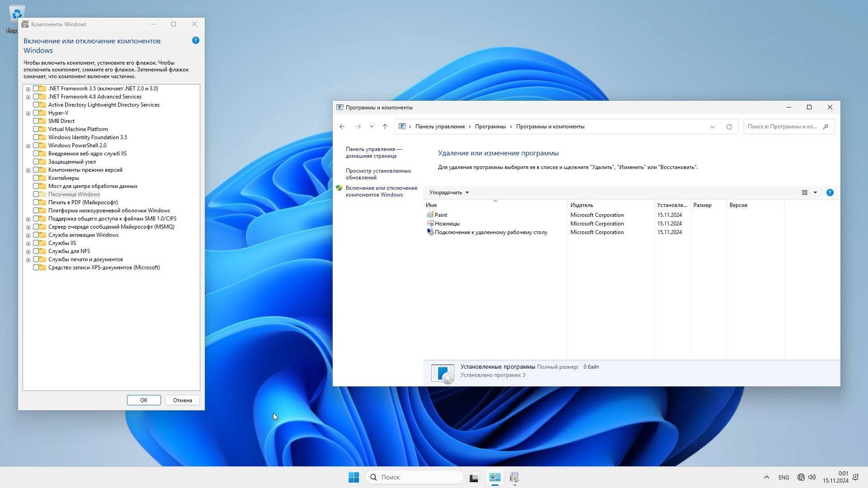Select the Paint program icon
Viewport: 868px width, 488px height.
430,215
